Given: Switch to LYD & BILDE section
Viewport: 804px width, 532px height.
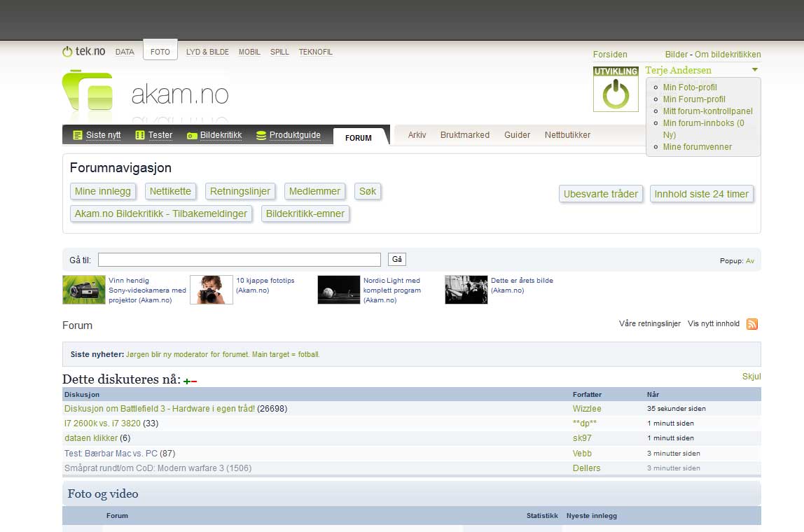Looking at the screenshot, I should pyautogui.click(x=207, y=52).
